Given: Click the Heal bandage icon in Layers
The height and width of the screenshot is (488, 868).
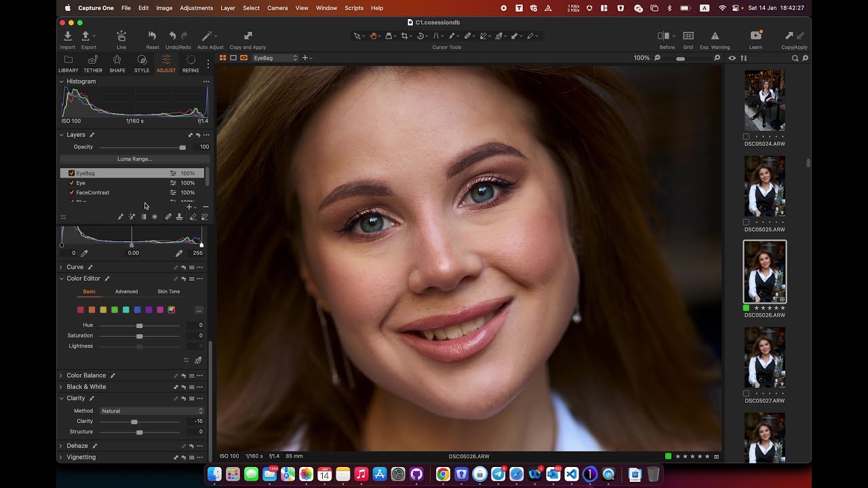Looking at the screenshot, I should pos(168,217).
